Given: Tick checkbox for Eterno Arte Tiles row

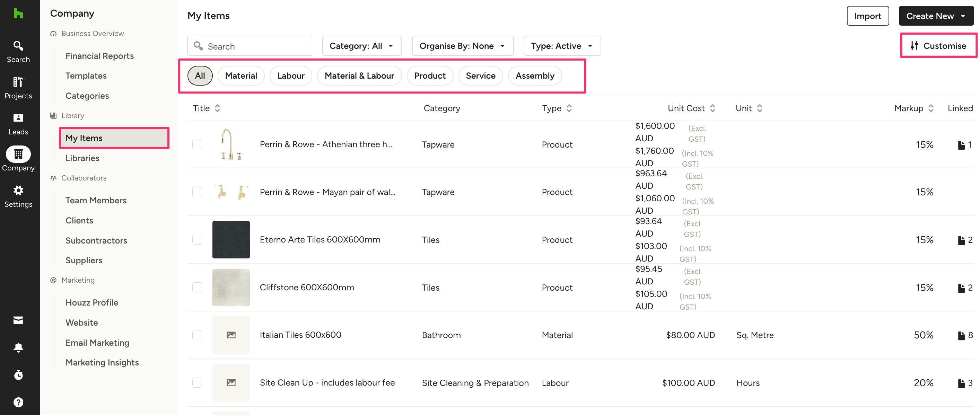Looking at the screenshot, I should [x=197, y=240].
